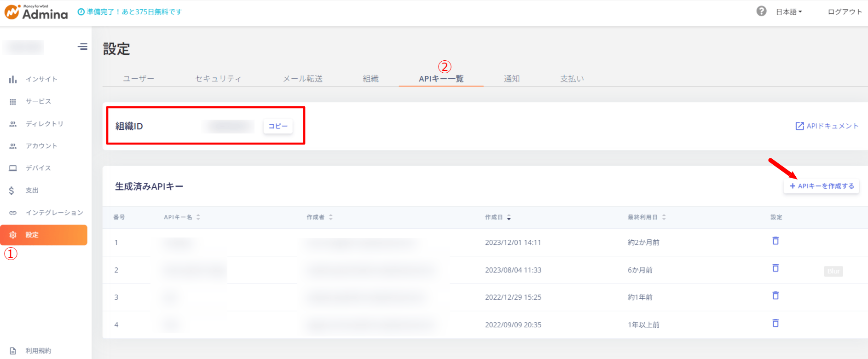Click the external link icon beside APIドキュメント
Viewport: 868px width, 359px height.
tap(800, 126)
